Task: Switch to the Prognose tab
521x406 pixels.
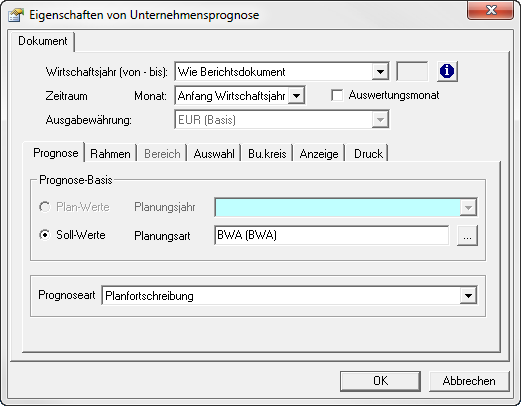Action: pos(55,153)
